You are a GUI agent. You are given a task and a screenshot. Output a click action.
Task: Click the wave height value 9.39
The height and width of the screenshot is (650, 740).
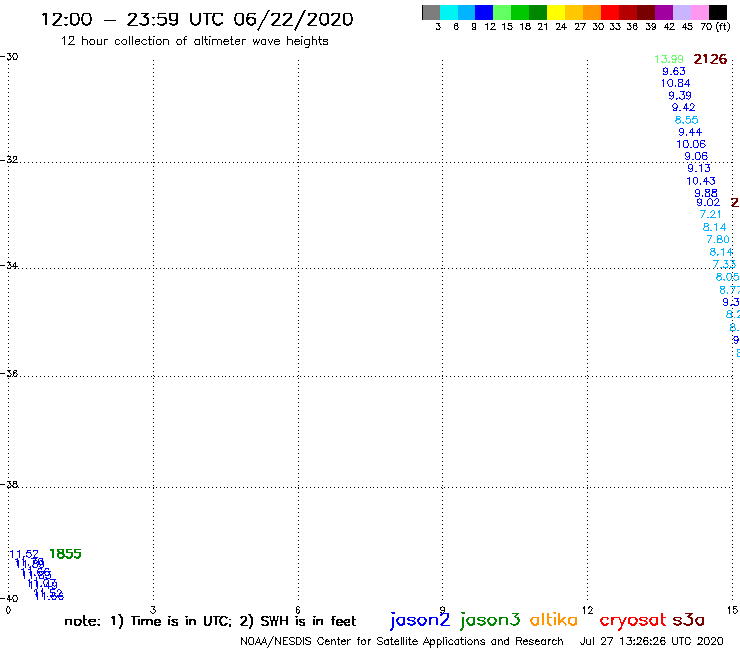680,95
